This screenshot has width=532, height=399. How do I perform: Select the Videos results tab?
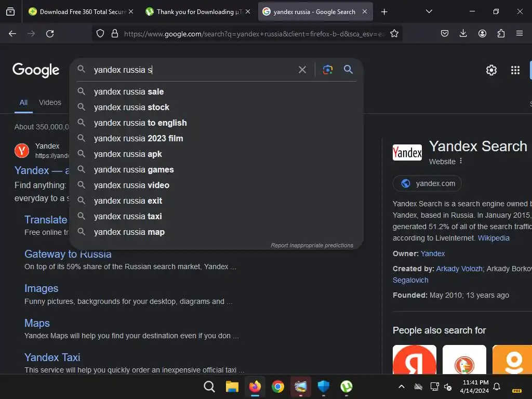pyautogui.click(x=50, y=102)
